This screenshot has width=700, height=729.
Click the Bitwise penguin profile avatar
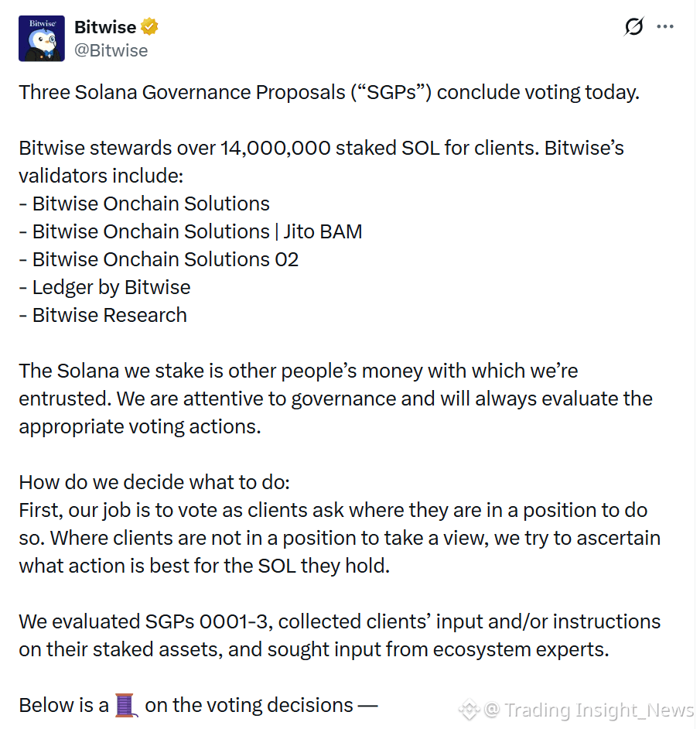tap(41, 38)
